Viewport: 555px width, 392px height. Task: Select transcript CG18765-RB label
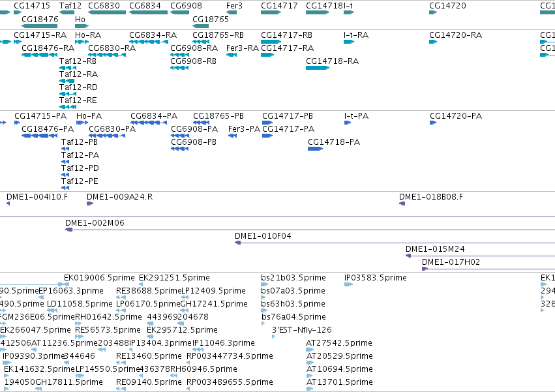tap(218, 35)
